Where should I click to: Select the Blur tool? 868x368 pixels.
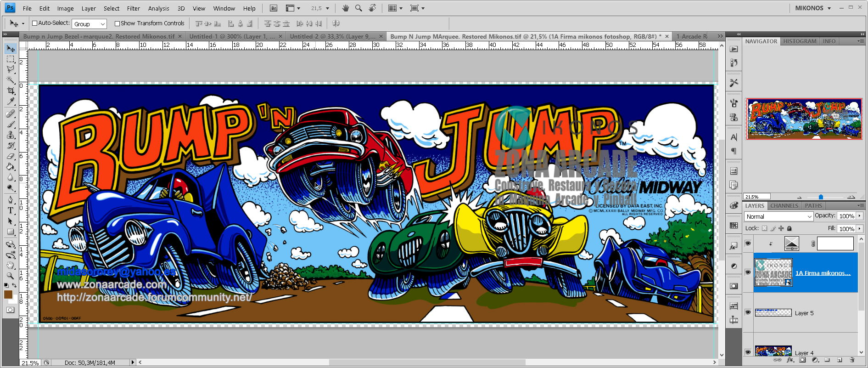11,177
